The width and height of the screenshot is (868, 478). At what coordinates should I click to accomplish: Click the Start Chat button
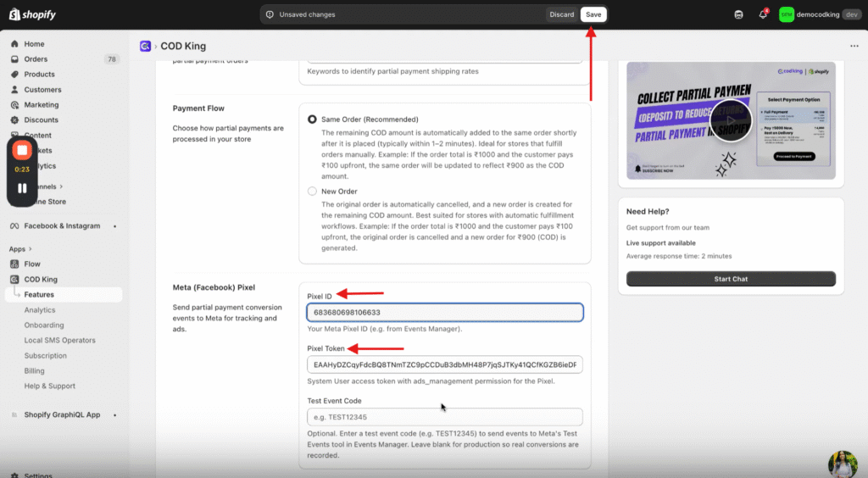[x=731, y=279]
